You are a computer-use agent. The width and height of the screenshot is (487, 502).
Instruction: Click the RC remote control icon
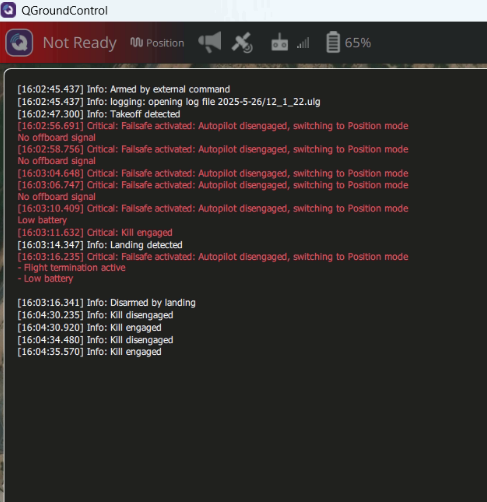point(280,42)
